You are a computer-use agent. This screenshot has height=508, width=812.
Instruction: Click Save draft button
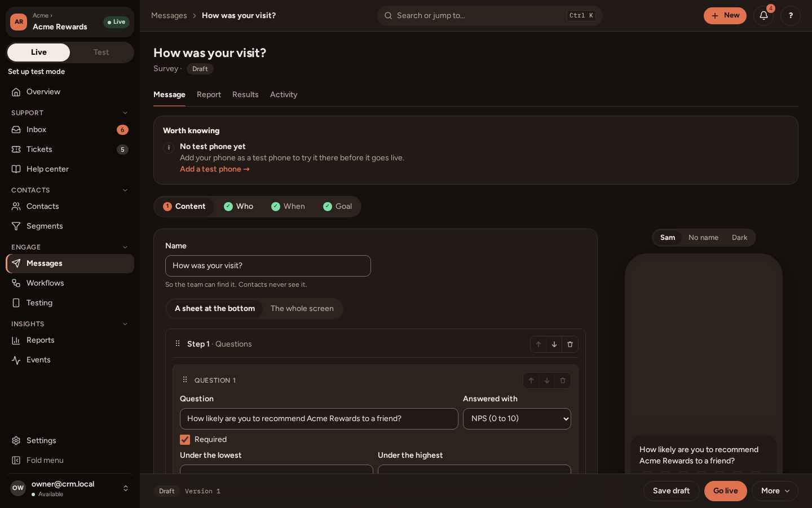point(671,491)
